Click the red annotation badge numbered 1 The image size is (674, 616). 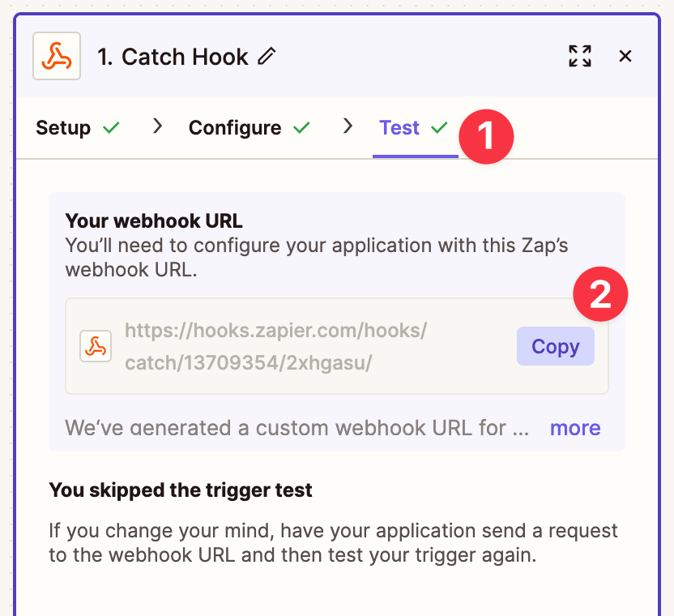coord(486,137)
